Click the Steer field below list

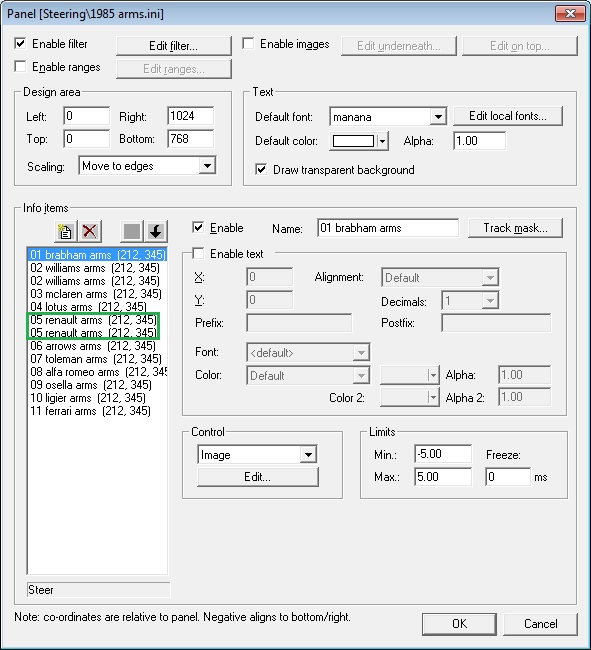coord(99,589)
